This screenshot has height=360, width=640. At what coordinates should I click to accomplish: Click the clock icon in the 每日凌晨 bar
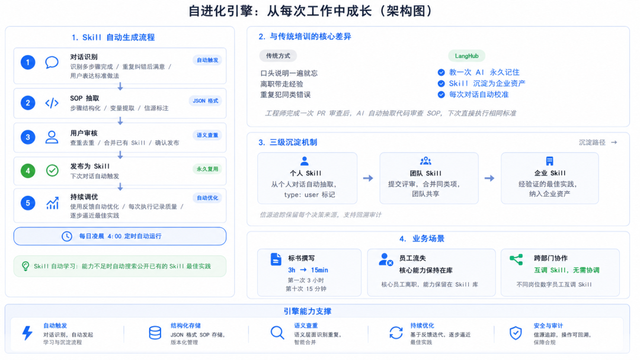pos(67,236)
